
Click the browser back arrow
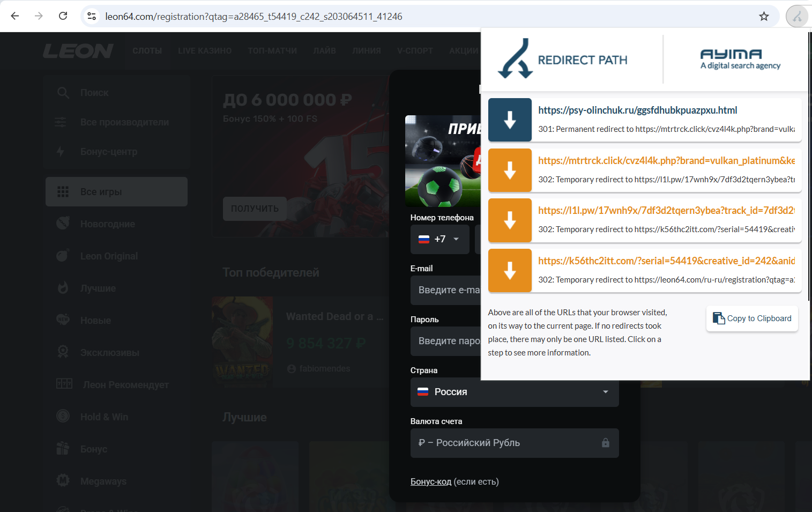click(x=15, y=16)
